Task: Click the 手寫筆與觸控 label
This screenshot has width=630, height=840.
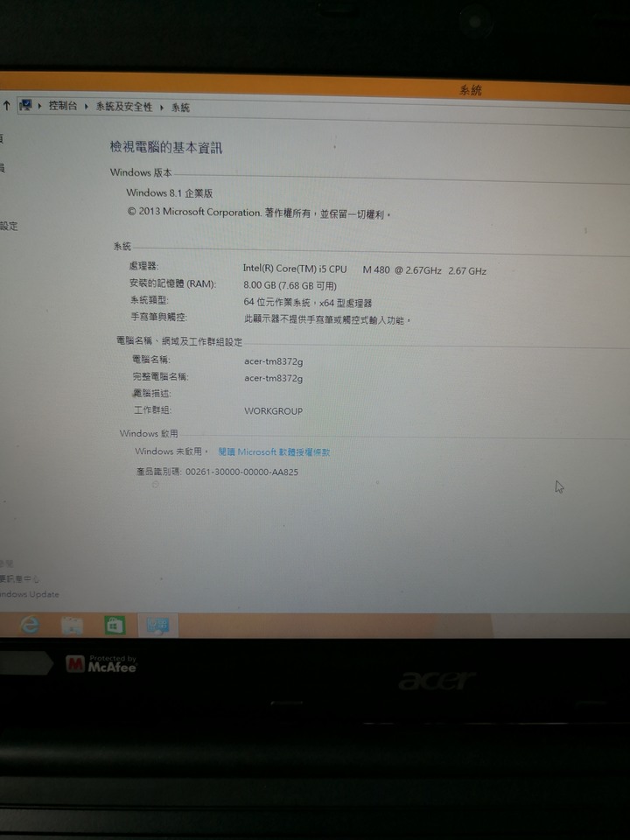Action: (x=158, y=317)
